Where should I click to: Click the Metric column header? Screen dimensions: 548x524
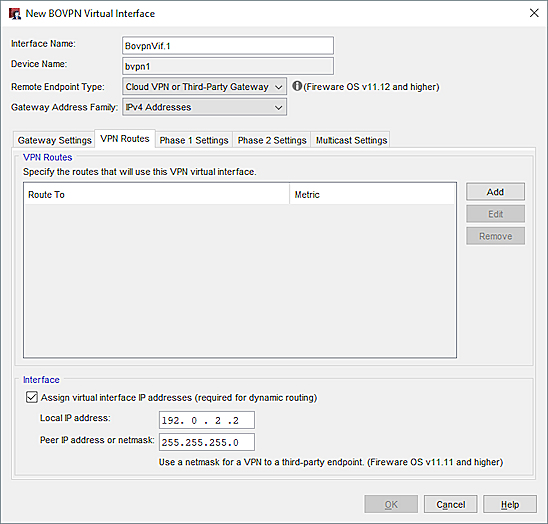(372, 194)
